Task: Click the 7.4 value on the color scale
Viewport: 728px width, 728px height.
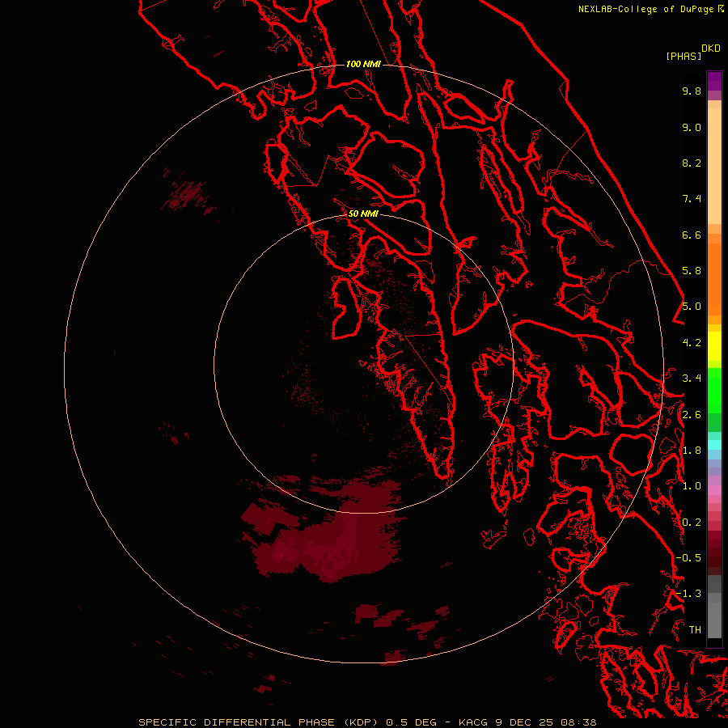Action: [x=692, y=199]
